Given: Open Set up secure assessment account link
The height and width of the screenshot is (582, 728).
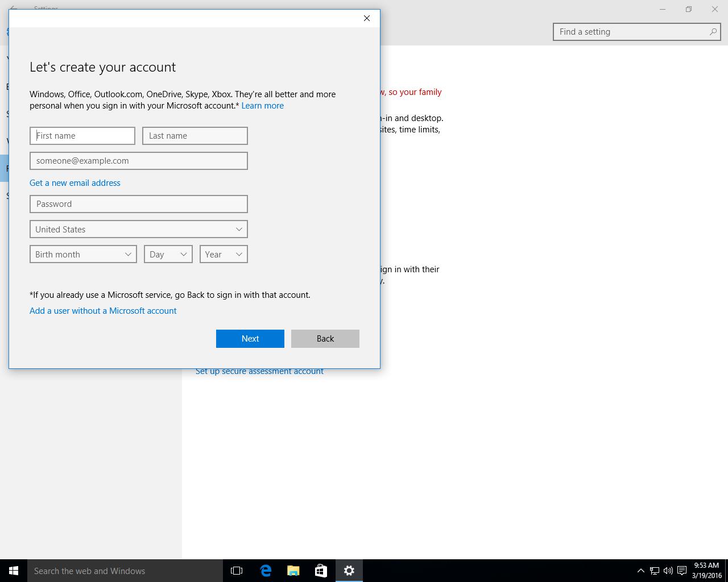Looking at the screenshot, I should 259,371.
